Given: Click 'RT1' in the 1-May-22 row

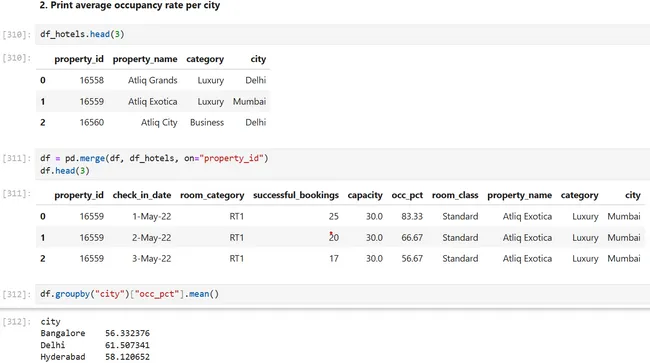Looking at the screenshot, I should click(237, 216).
